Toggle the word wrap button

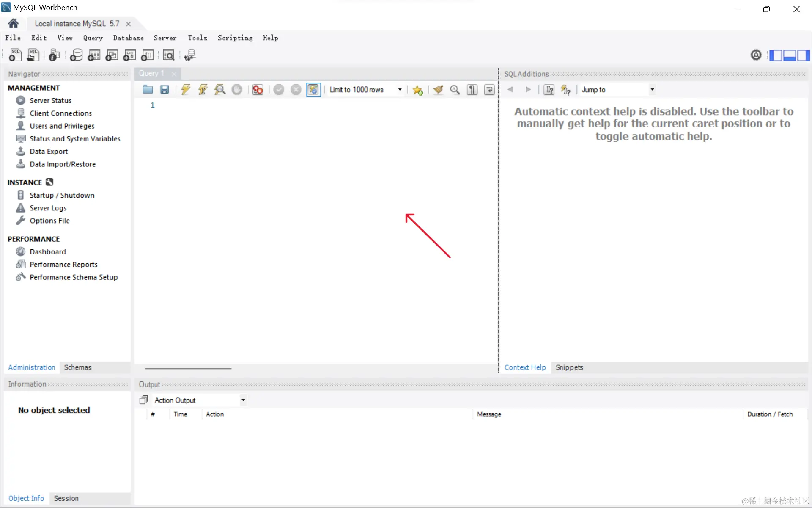pyautogui.click(x=489, y=89)
